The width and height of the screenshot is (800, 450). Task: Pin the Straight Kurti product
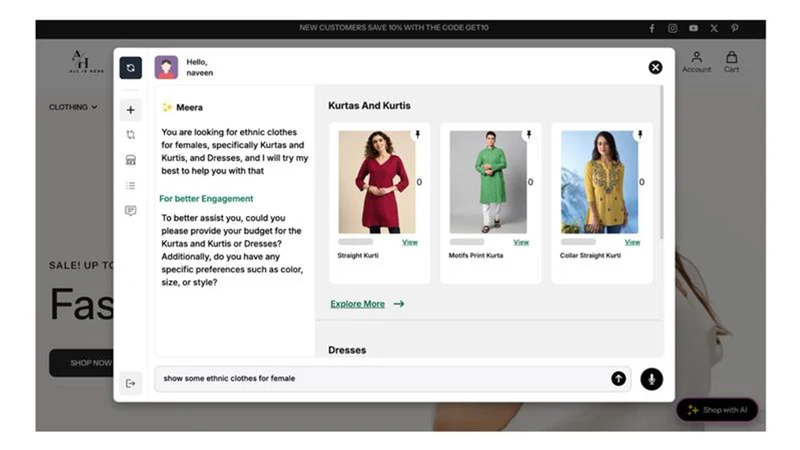pyautogui.click(x=417, y=134)
